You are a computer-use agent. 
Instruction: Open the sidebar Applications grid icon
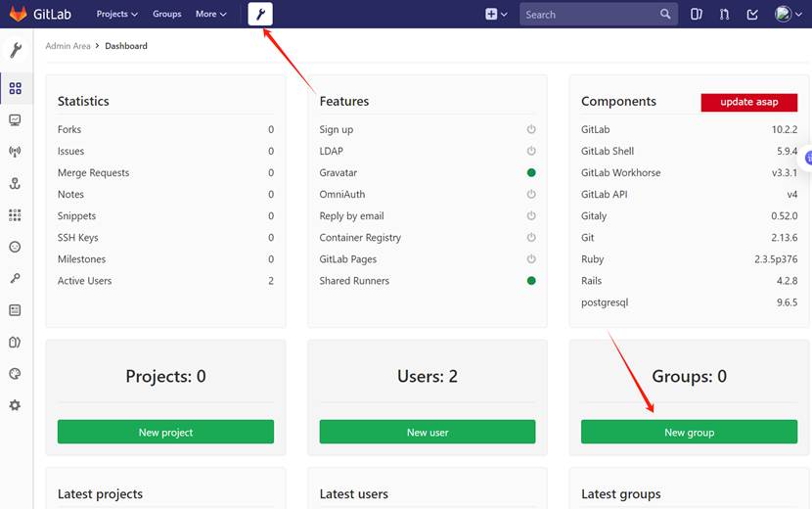(x=15, y=215)
